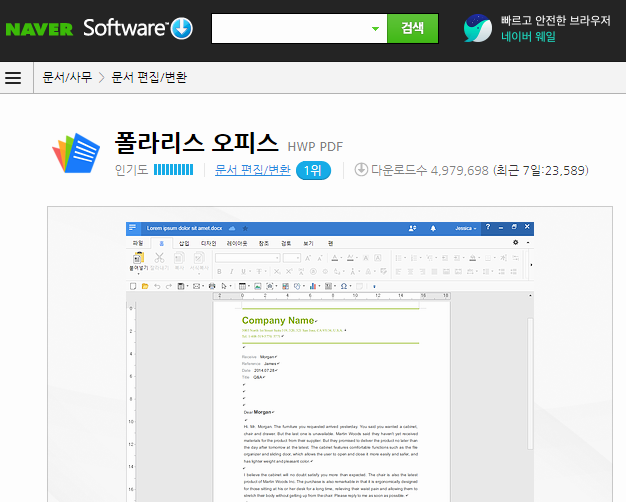Click the 인기도 popularity bar

point(173,170)
